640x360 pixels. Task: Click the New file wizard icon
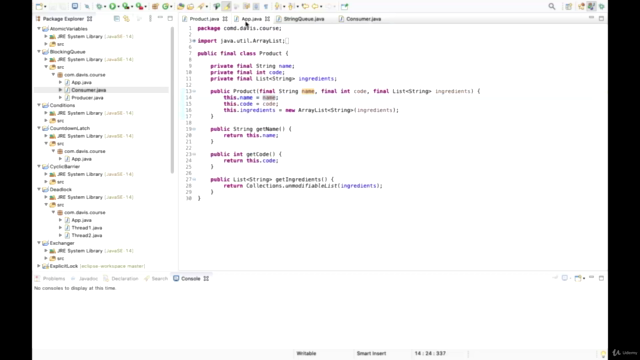point(39,7)
